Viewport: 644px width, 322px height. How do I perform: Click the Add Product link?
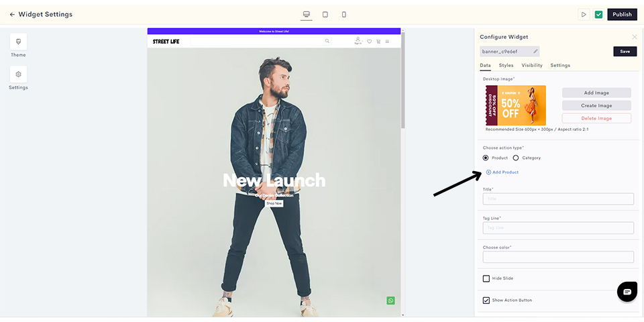[502, 172]
